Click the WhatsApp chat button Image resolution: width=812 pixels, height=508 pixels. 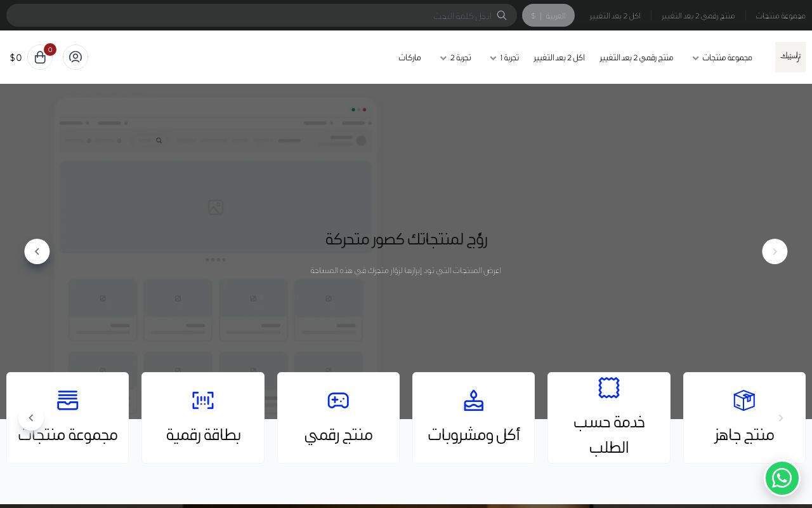(782, 478)
